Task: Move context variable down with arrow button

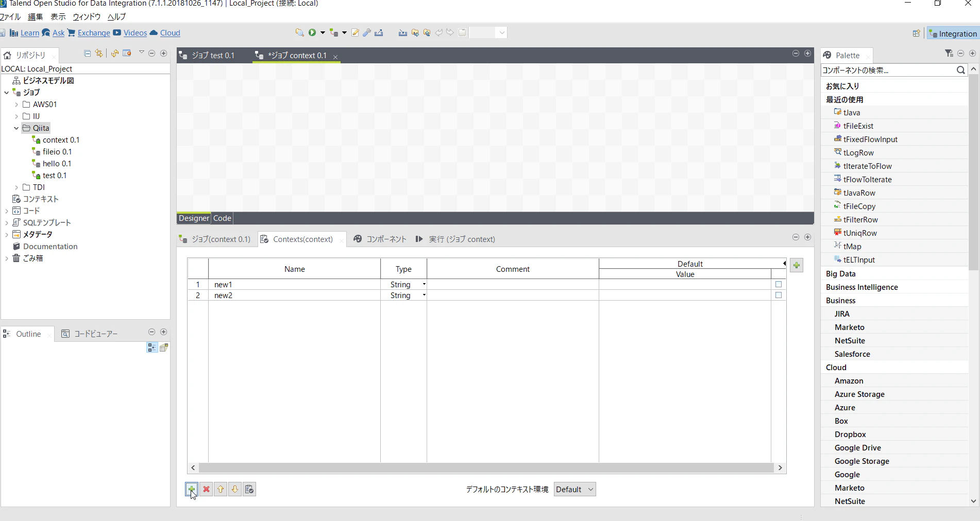Action: (235, 489)
